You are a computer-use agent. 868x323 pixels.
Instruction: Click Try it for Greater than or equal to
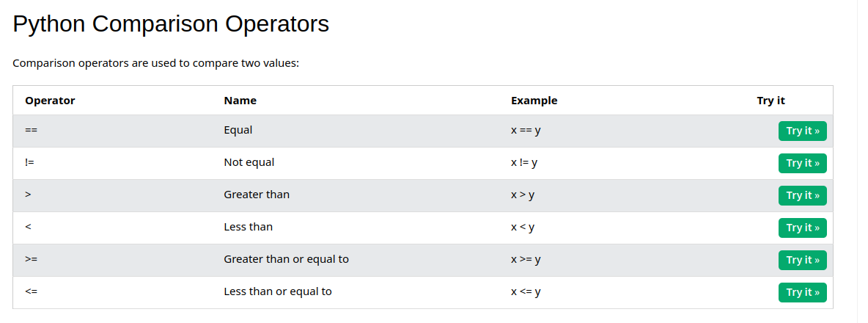(x=802, y=260)
